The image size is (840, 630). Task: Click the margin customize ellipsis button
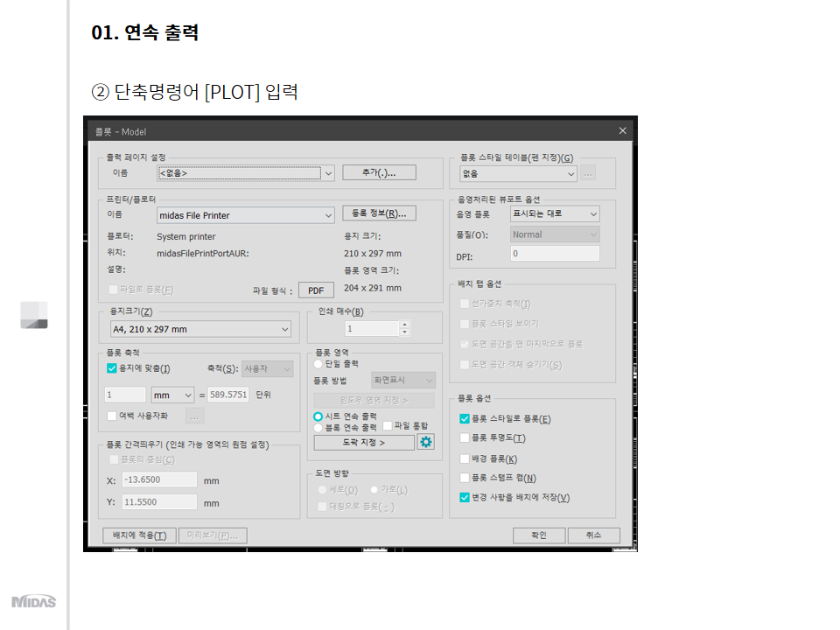[x=195, y=416]
